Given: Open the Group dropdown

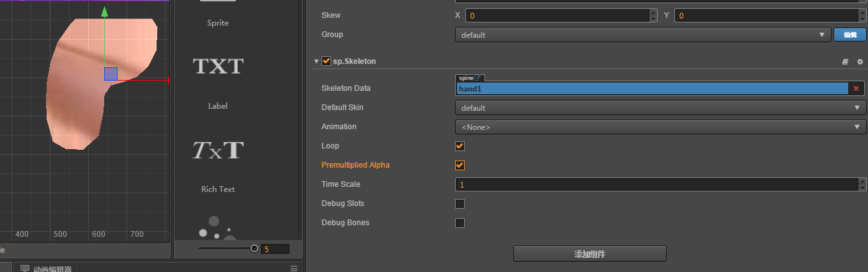Looking at the screenshot, I should [x=642, y=35].
